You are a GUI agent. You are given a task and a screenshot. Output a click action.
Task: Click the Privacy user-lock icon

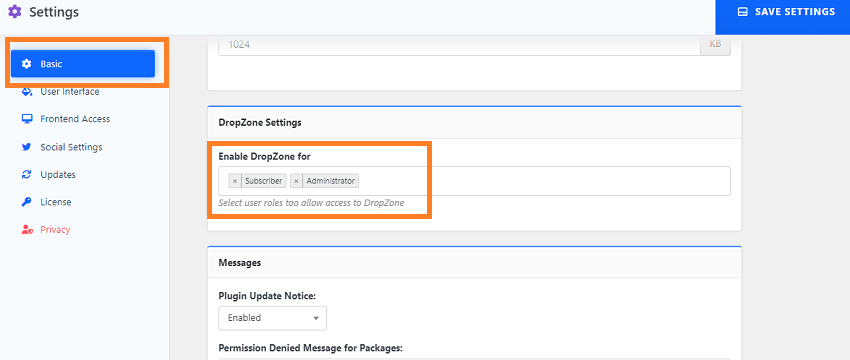tap(27, 229)
